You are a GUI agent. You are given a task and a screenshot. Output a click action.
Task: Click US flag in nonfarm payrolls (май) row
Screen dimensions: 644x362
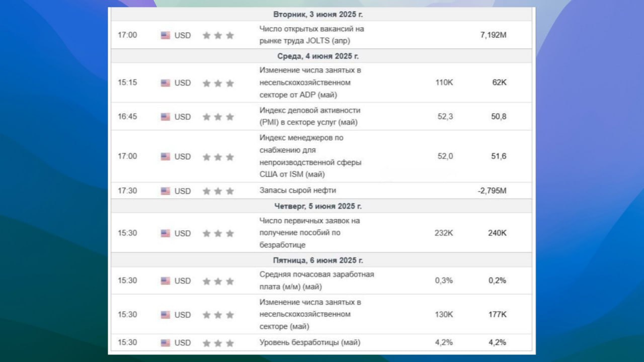point(166,315)
